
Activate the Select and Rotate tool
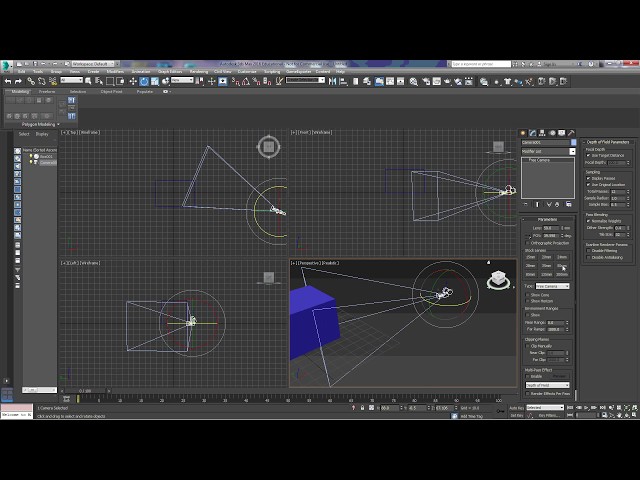pyautogui.click(x=144, y=82)
